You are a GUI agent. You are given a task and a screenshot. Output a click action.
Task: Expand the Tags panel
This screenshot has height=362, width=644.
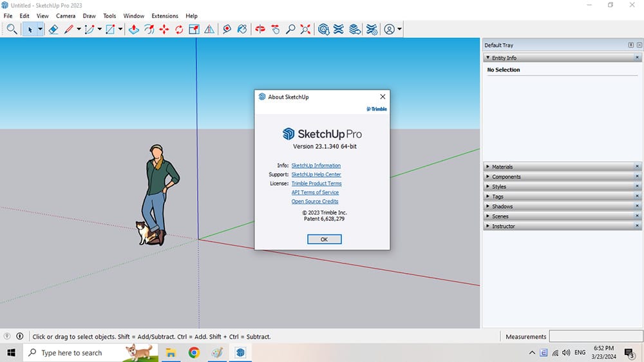click(x=488, y=196)
